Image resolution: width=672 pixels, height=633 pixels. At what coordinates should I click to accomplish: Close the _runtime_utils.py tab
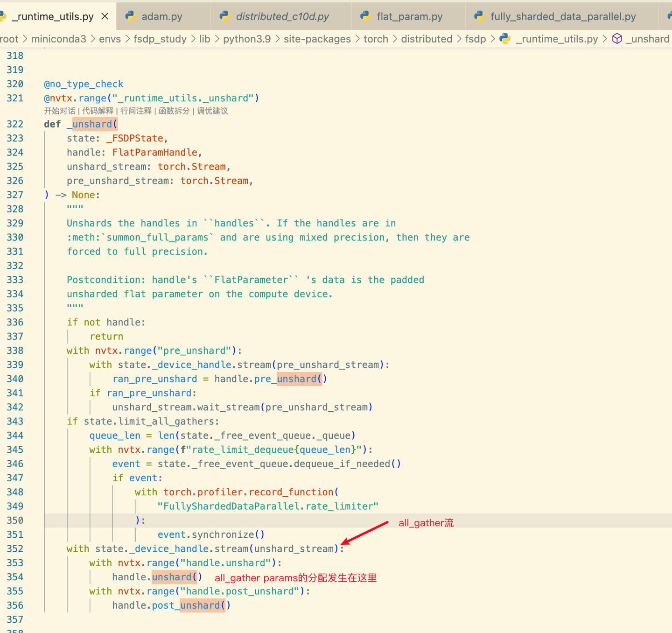pos(105,16)
